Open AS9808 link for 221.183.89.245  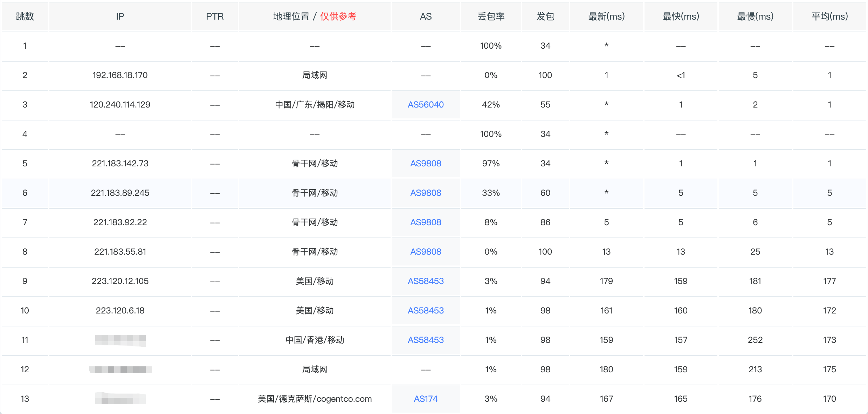[426, 193]
